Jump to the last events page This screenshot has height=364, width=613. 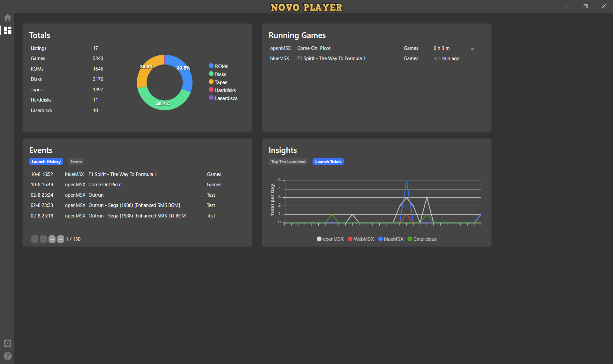point(61,239)
